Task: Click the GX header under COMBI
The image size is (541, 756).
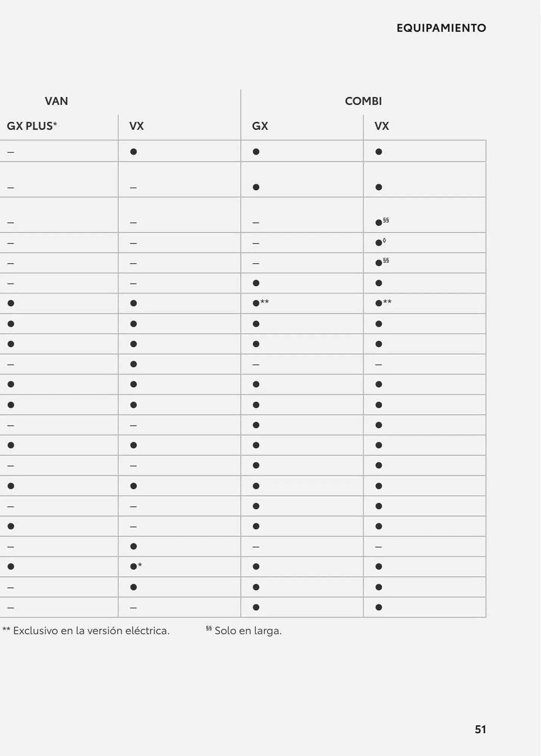Action: pos(260,126)
